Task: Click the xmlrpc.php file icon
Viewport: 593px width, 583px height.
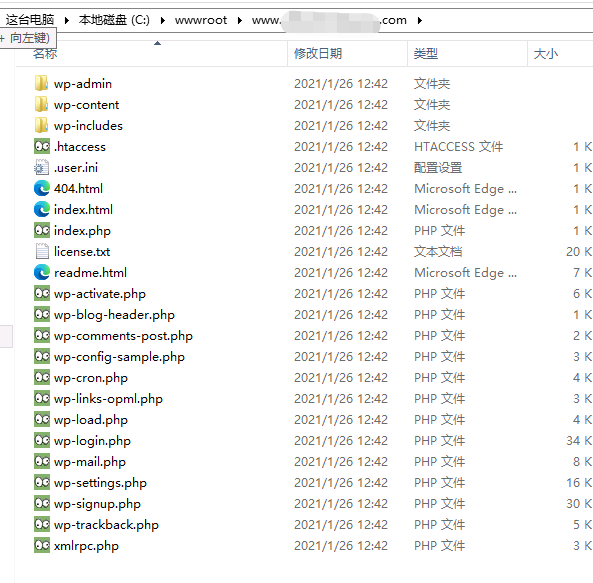Action: pos(42,546)
